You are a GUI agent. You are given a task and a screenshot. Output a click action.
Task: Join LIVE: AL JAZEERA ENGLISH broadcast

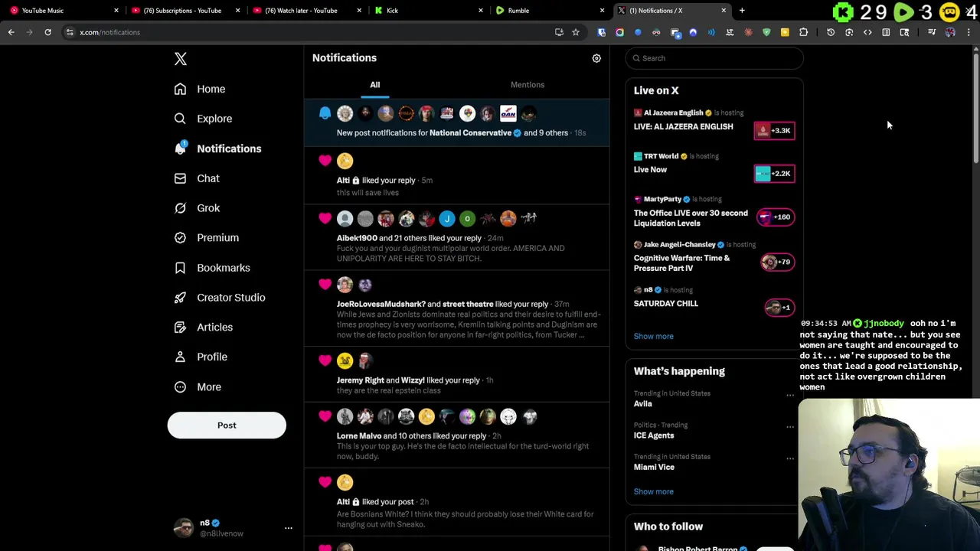683,126
